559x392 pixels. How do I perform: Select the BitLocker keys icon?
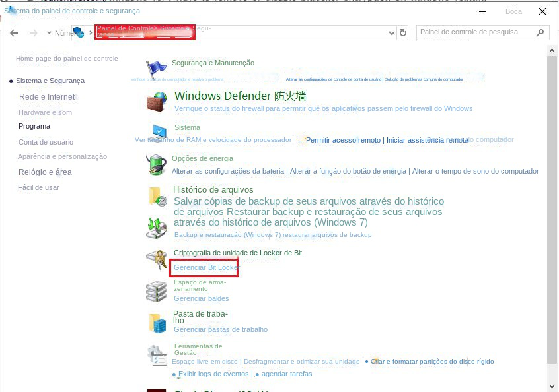(x=157, y=260)
